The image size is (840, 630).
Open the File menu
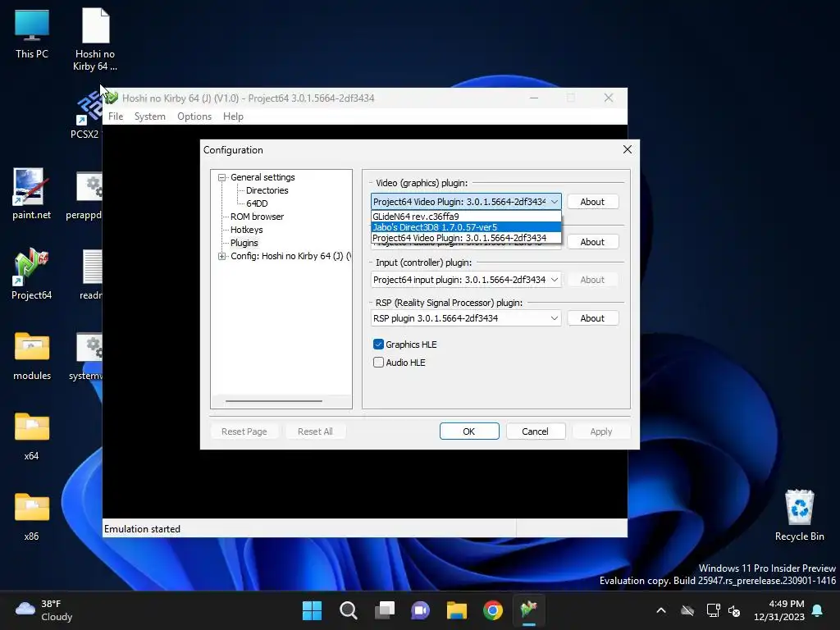(116, 116)
